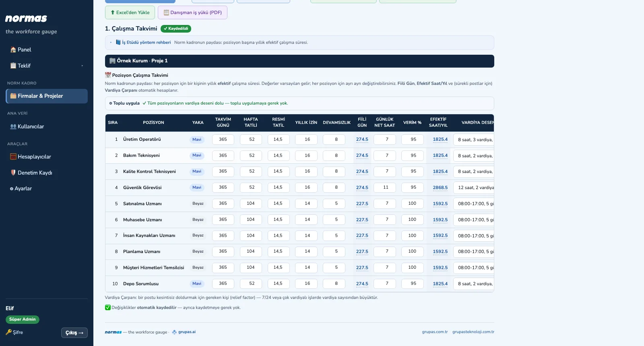Screen dimensions: 644x346
Task: Open the Hesaplayıcılar calculator icon
Action: [x=13, y=157]
